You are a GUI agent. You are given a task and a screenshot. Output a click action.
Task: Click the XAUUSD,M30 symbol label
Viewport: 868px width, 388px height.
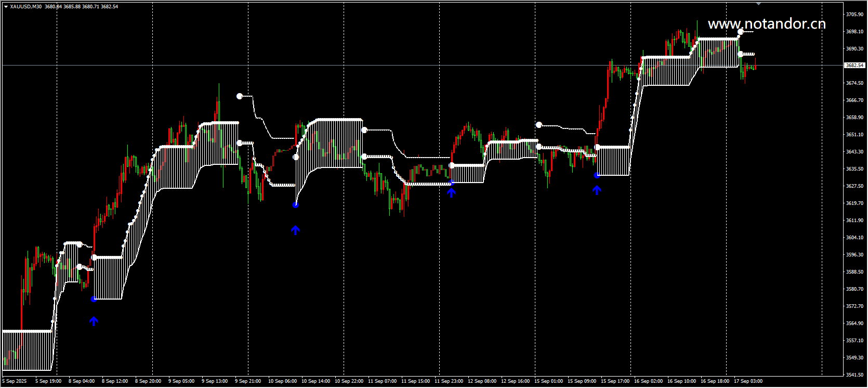27,7
